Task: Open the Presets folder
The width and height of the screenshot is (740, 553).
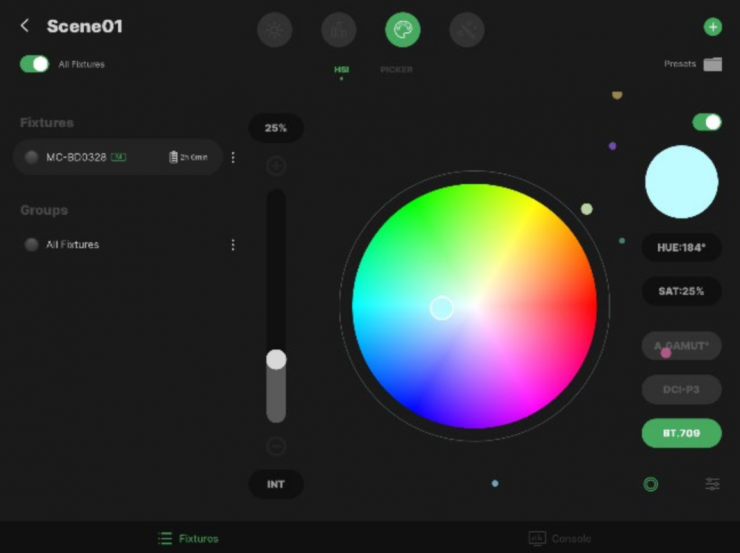Action: pos(712,64)
